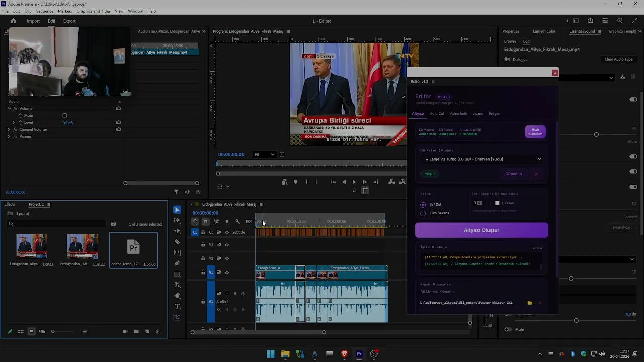Click the Caption track options CC icon
The width and height of the screenshot is (644, 362).
coord(249,222)
